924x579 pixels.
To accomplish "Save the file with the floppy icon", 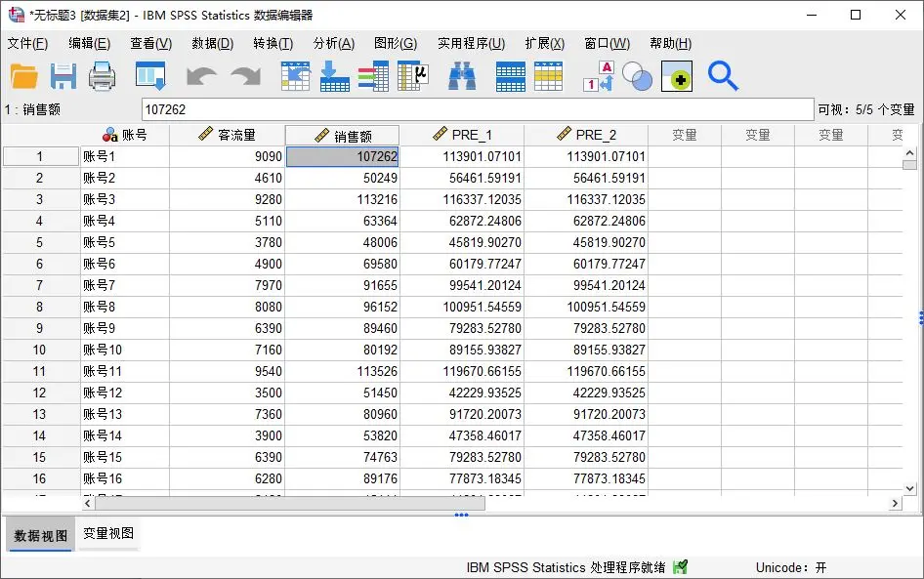I will pos(63,76).
